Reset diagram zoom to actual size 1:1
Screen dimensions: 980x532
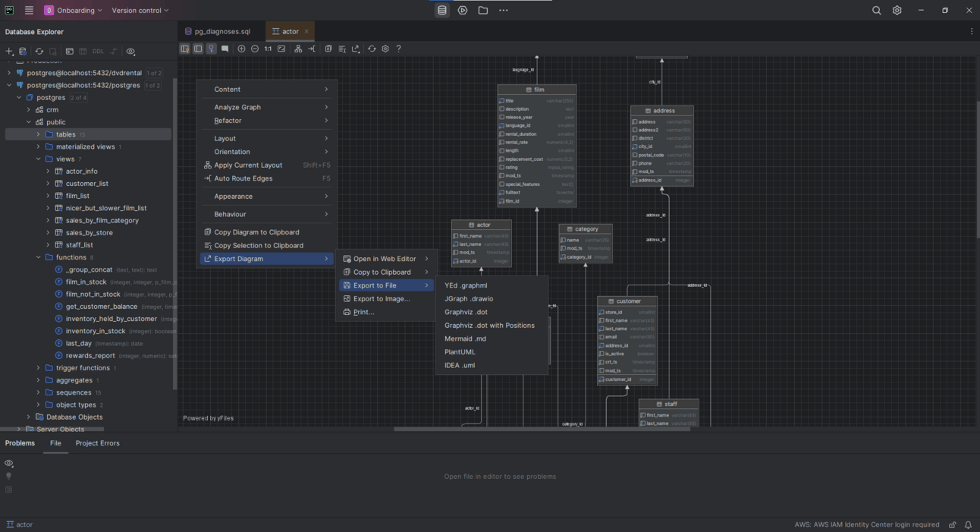[268, 49]
